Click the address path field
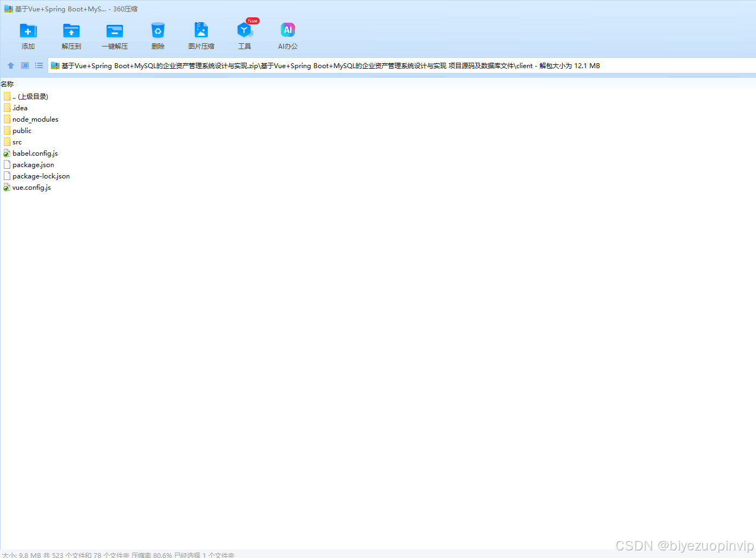756x558 pixels. [x=402, y=65]
